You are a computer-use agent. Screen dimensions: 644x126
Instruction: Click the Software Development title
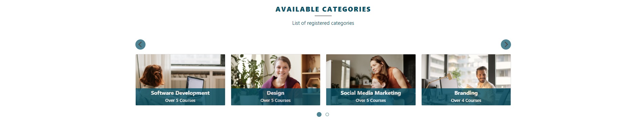(180, 93)
